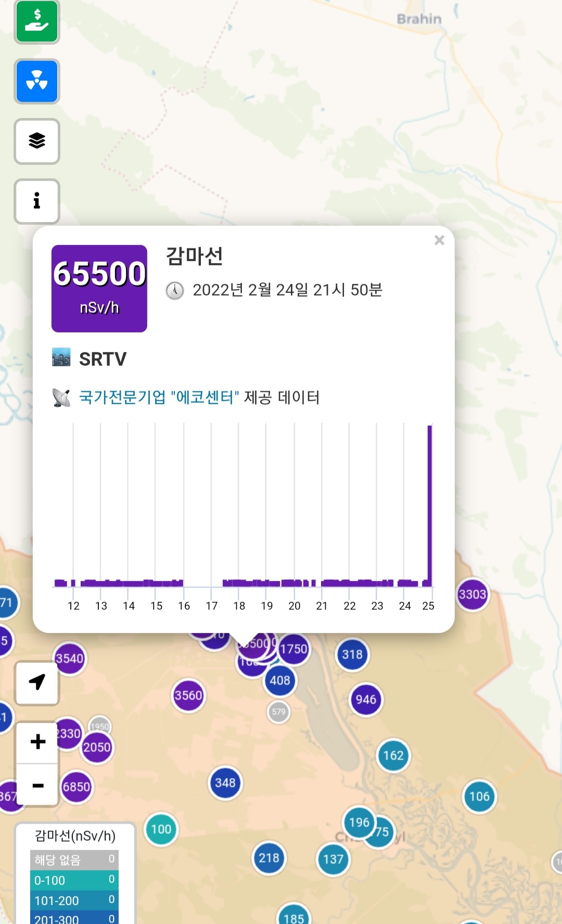This screenshot has height=924, width=562.
Task: Click the satellite dish icon
Action: [x=61, y=397]
